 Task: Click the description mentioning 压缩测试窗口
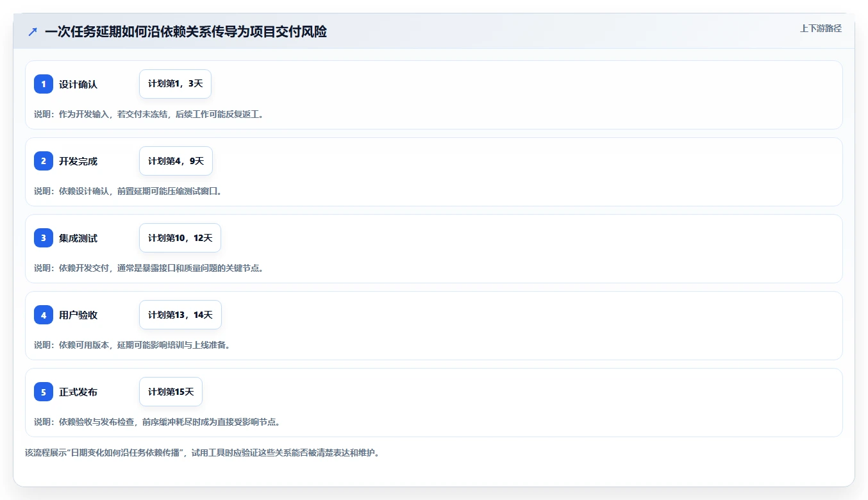tap(128, 191)
